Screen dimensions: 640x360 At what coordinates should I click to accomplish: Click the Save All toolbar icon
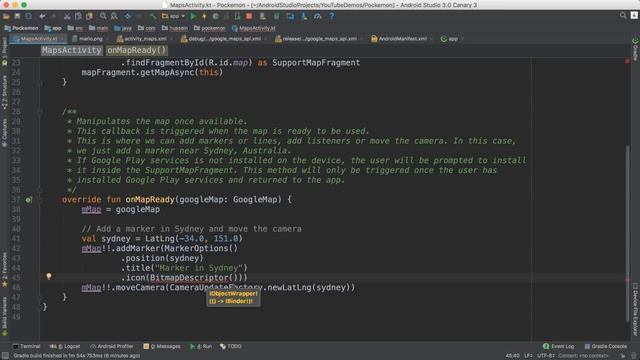(17, 16)
